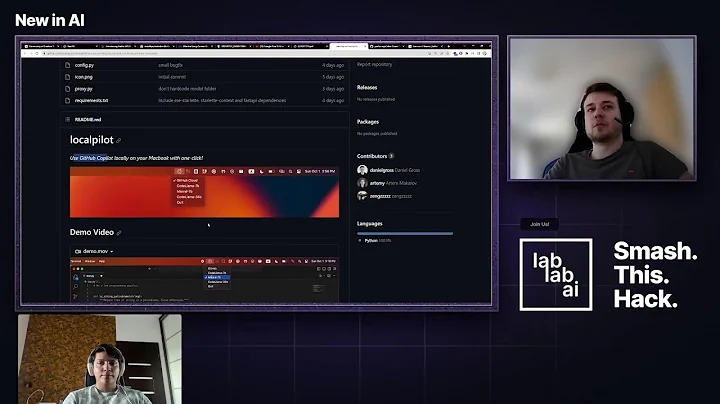Click the menu bar screenshot image in README
Image resolution: width=720 pixels, height=404 pixels.
204,192
